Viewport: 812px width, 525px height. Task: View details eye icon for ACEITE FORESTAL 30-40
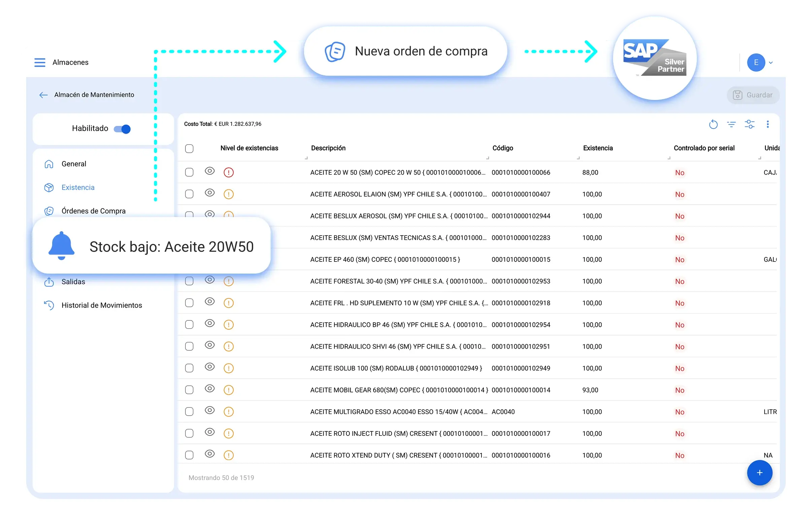coord(209,280)
